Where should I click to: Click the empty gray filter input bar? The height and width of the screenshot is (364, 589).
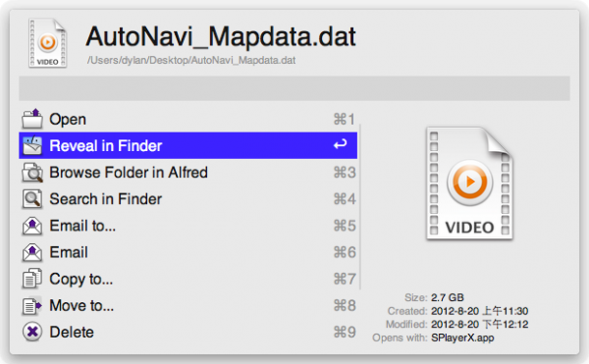pos(294,88)
